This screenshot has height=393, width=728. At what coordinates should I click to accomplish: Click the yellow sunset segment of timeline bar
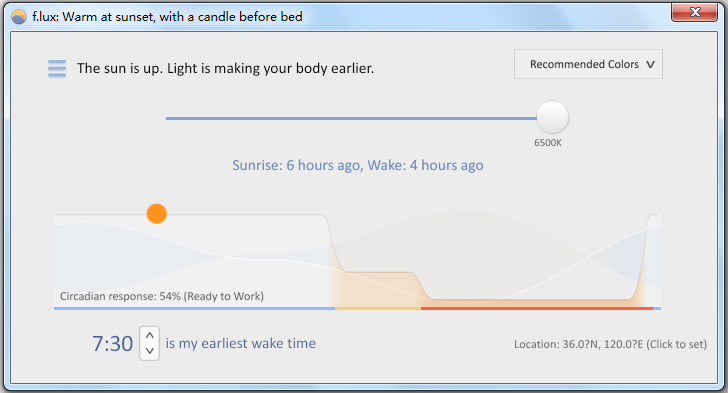pos(378,308)
